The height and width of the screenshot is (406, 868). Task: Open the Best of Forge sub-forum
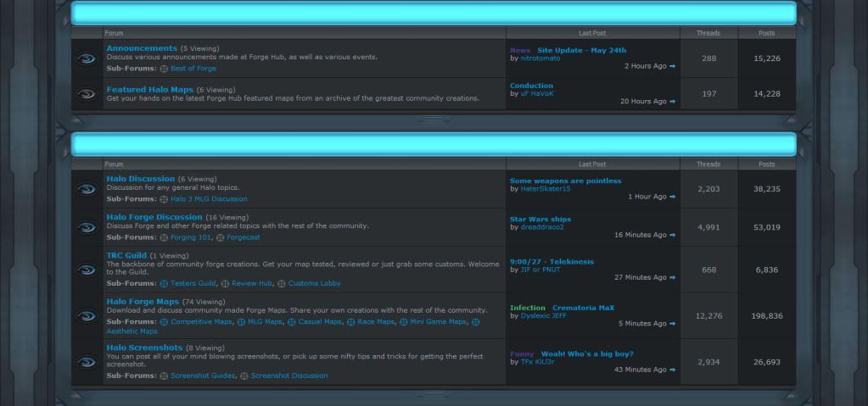pos(193,69)
